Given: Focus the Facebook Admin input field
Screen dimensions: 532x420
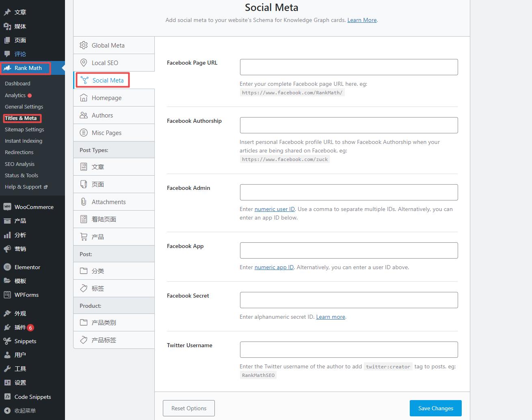Looking at the screenshot, I should coord(349,192).
